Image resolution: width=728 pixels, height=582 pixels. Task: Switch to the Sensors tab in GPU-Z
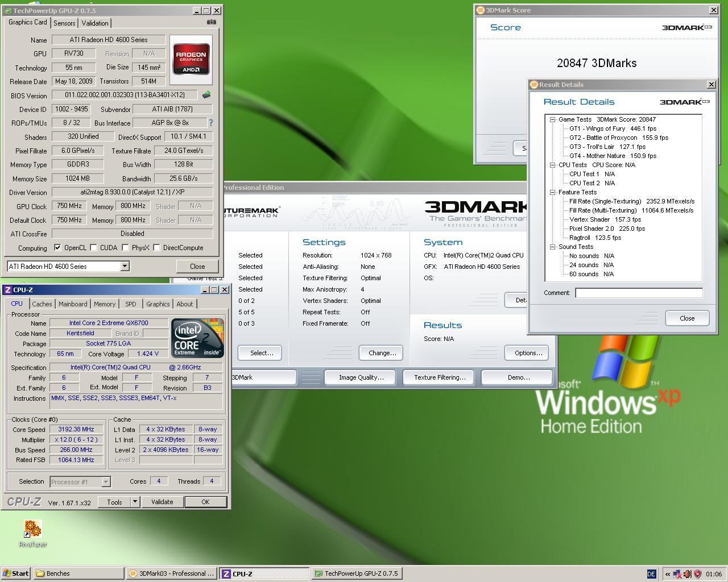tap(64, 23)
